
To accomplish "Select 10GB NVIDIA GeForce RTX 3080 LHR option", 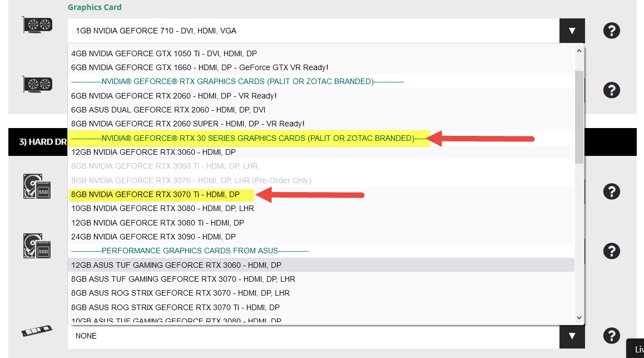I will 321,208.
